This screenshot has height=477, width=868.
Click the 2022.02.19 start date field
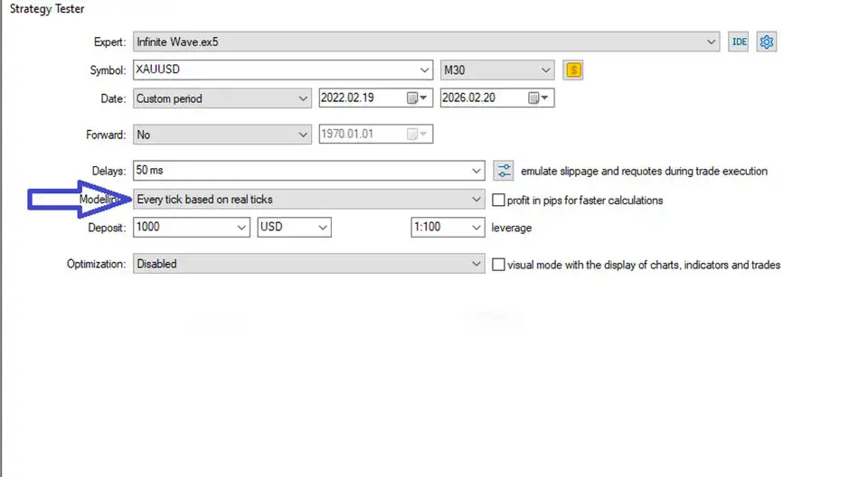[360, 98]
